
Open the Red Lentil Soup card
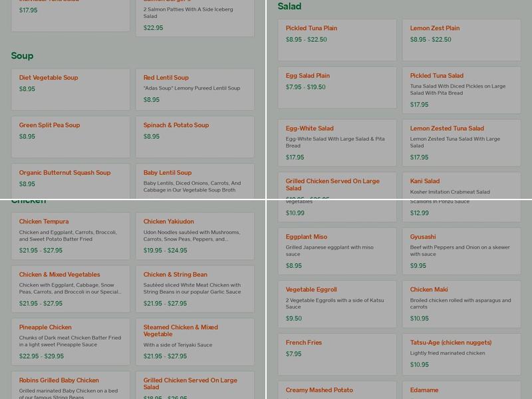pos(195,89)
